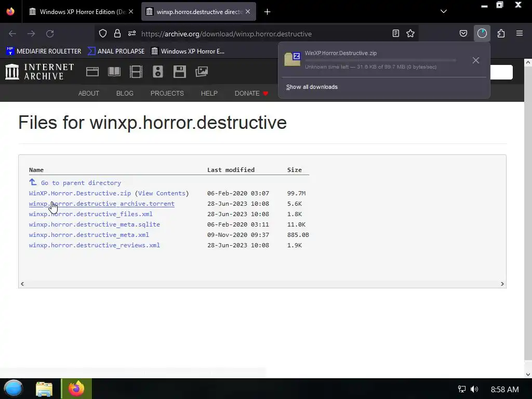Open the BLOG nav item
Screen dimensions: 532x399
pos(125,94)
